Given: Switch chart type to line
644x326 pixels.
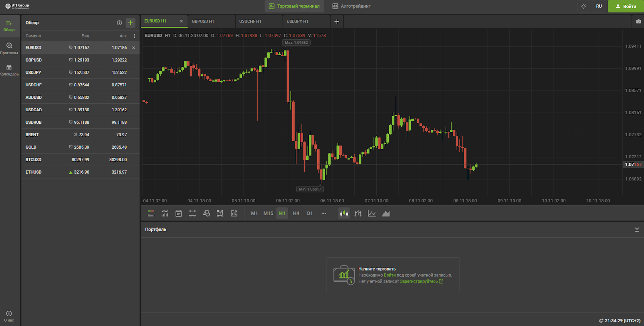Looking at the screenshot, I should (x=372, y=213).
